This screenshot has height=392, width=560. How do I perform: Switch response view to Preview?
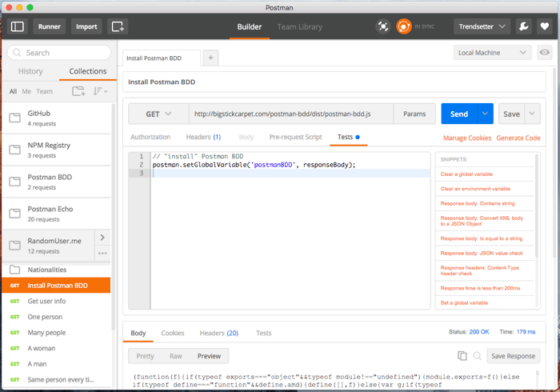(209, 356)
